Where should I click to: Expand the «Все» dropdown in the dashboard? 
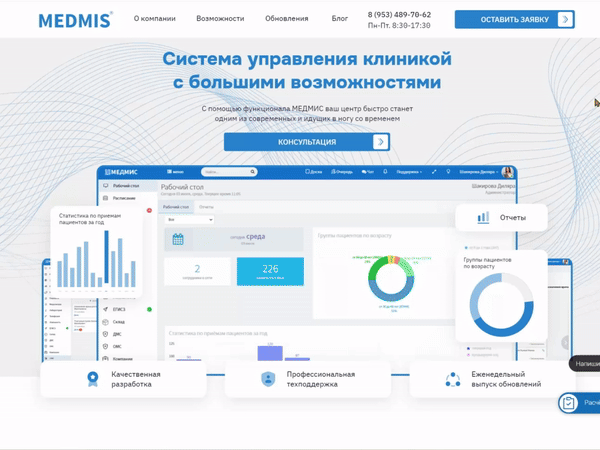point(177,219)
